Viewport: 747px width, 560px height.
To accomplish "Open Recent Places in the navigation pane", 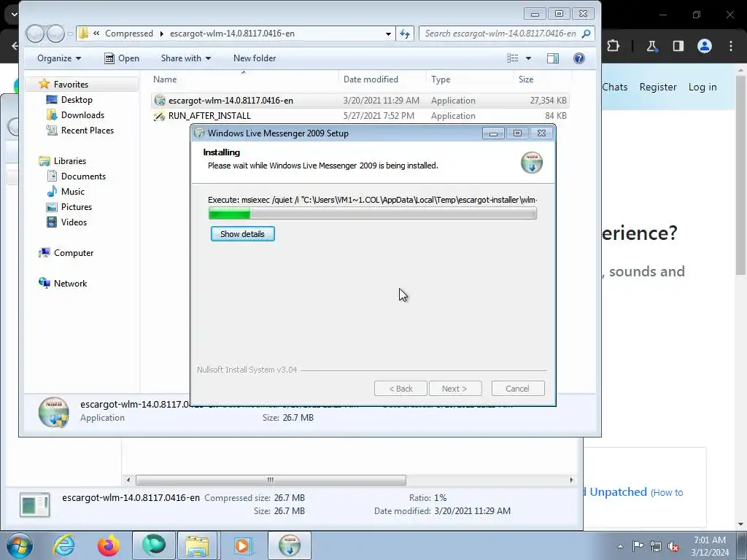I will point(88,130).
